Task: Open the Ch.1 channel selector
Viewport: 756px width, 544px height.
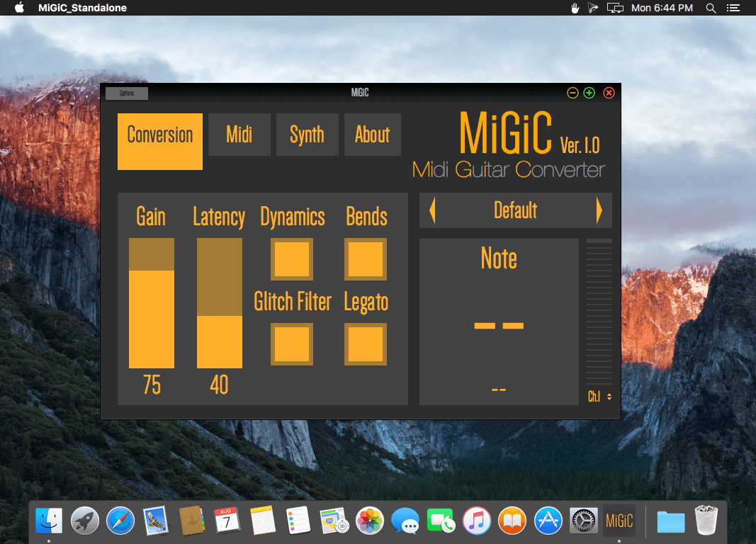Action: [599, 397]
